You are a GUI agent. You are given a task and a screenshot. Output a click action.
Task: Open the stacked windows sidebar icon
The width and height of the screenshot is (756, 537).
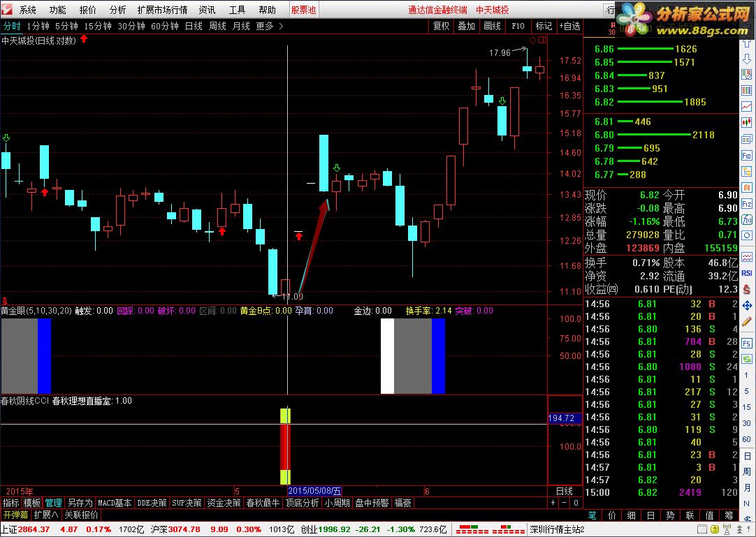747,139
